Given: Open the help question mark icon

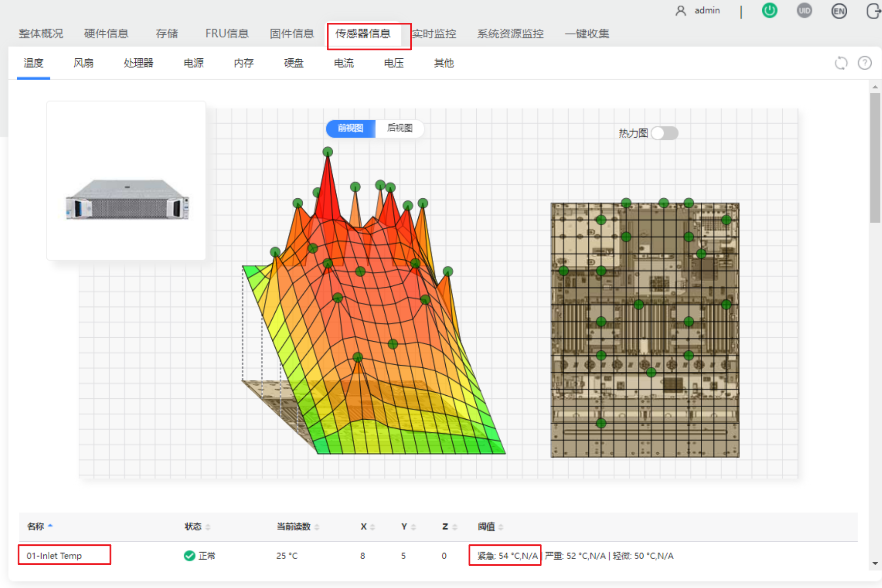Looking at the screenshot, I should coord(864,63).
